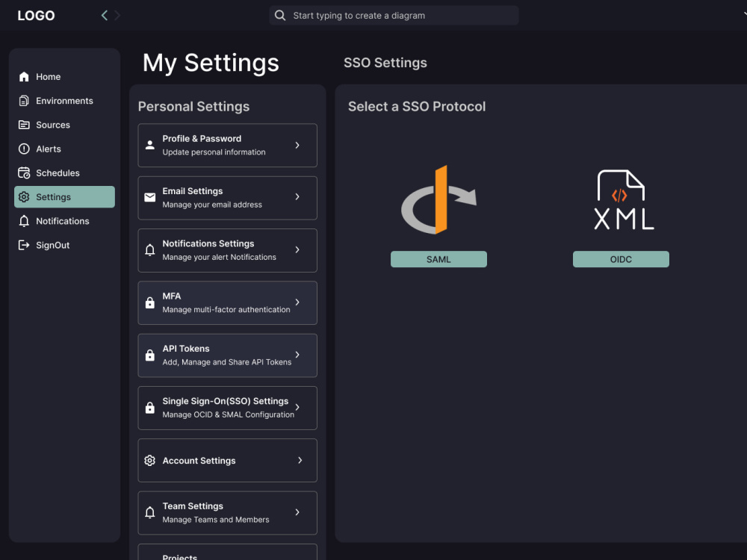Viewport: 747px width, 560px height.
Task: Click the 'Select a SSO Protocol' heading
Action: point(417,107)
